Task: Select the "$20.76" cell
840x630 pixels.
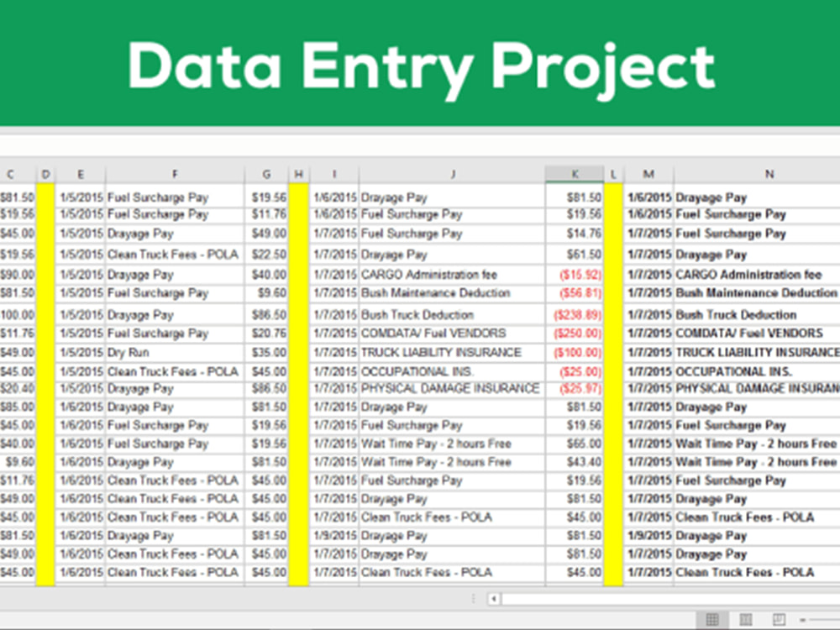Action: click(266, 333)
